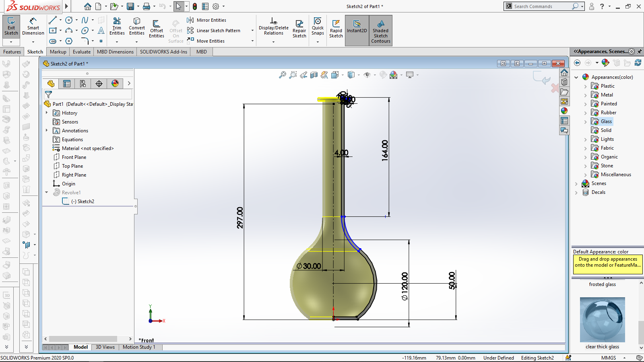The width and height of the screenshot is (644, 362).
Task: Open the Display/Delete Relations dropdown arrow
Action: click(x=273, y=42)
